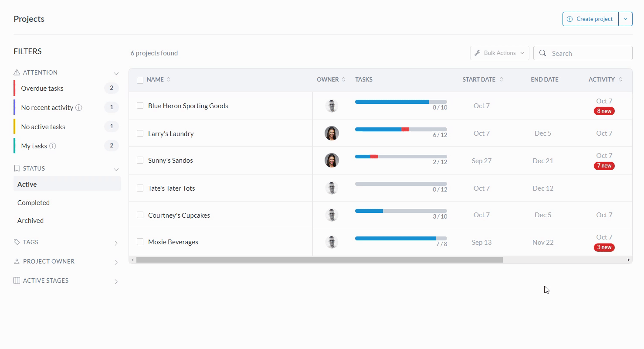Open the Bulk Actions dropdown
The height and width of the screenshot is (349, 644).
point(499,53)
